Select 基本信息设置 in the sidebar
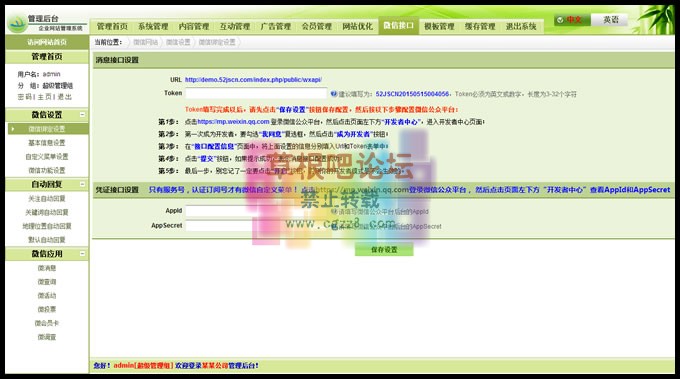 tap(47, 143)
